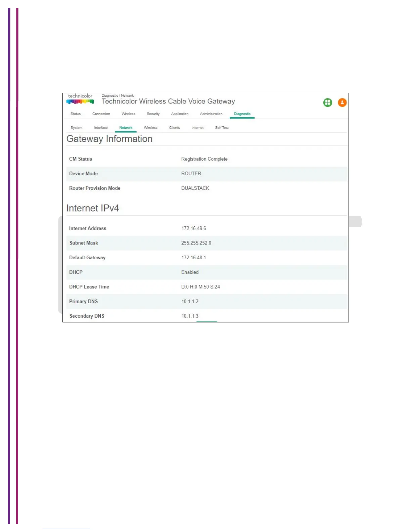Screen dimensions: 411x532
Task: Switch to the Wireless diagnostic sub-tab
Action: [150, 128]
